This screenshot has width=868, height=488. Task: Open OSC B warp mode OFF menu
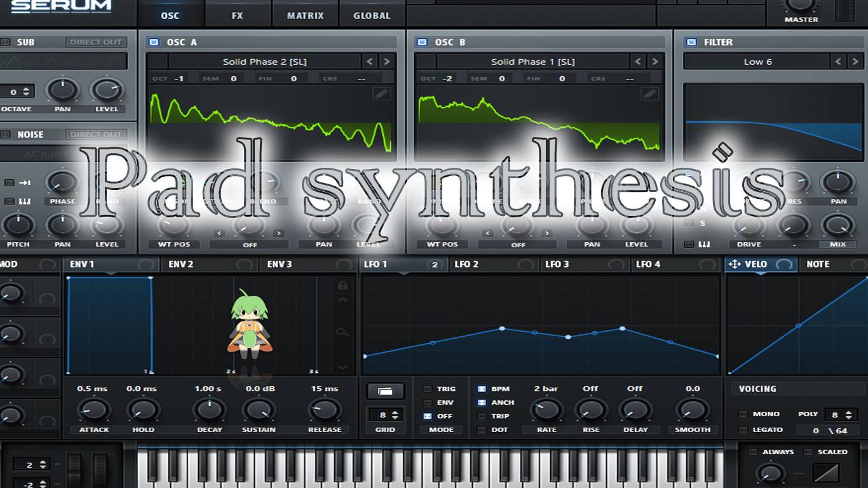pyautogui.click(x=517, y=245)
